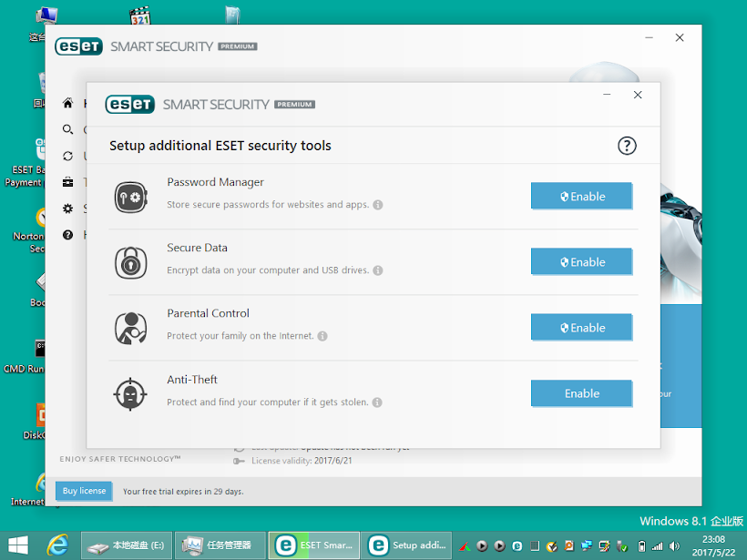Screen dimensions: 747x560
Task: Click safely remove hardware tray icon
Action: coord(622,546)
